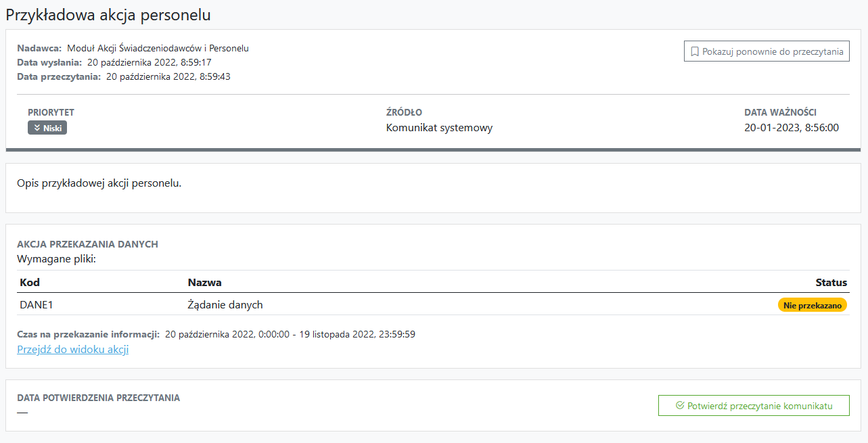
Task: Click the Data przeczytania timestamp value
Action: click(168, 76)
